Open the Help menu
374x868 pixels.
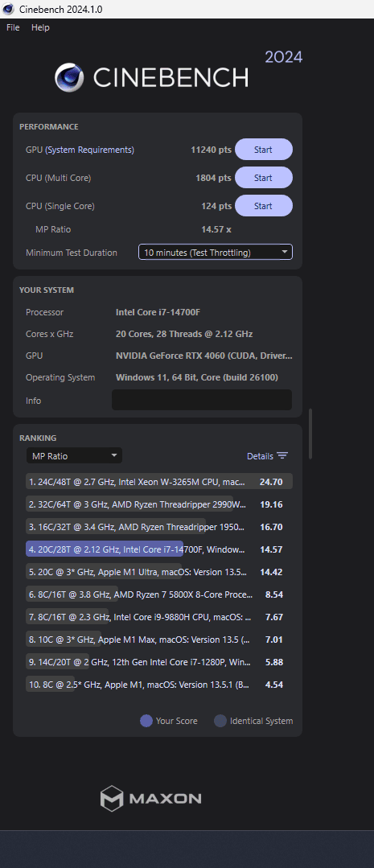click(40, 27)
